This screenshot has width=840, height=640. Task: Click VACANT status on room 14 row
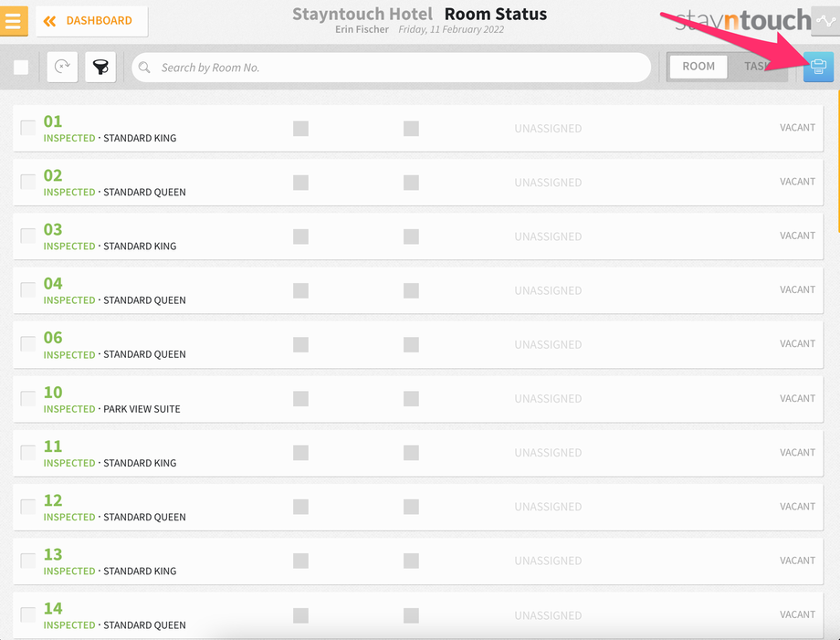tap(797, 614)
